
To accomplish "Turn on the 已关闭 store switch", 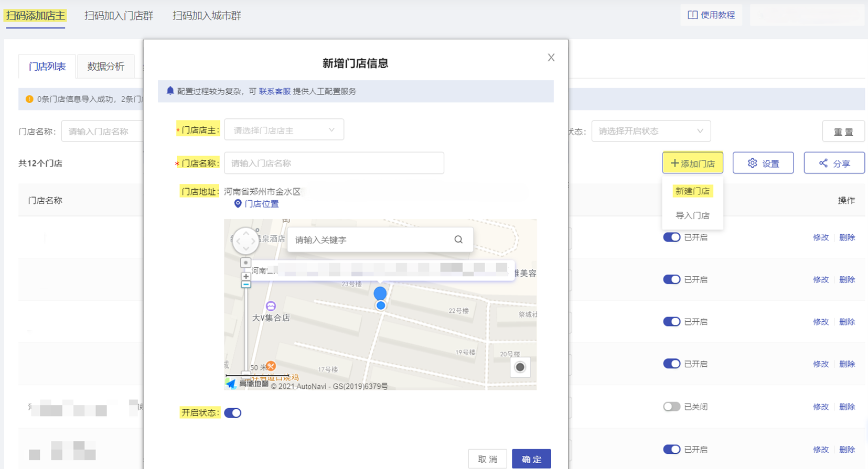I will (671, 407).
